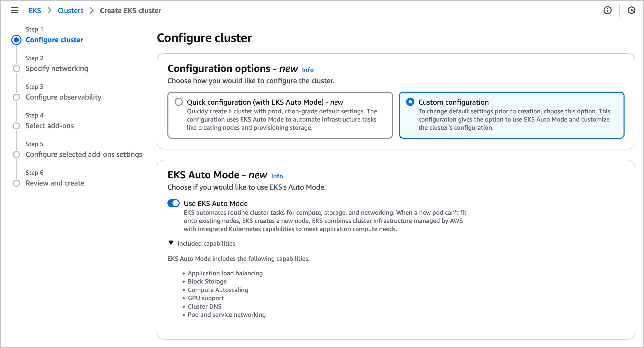Click the Step 5 add-ons settings circle
Image resolution: width=644 pixels, height=348 pixels.
click(16, 155)
